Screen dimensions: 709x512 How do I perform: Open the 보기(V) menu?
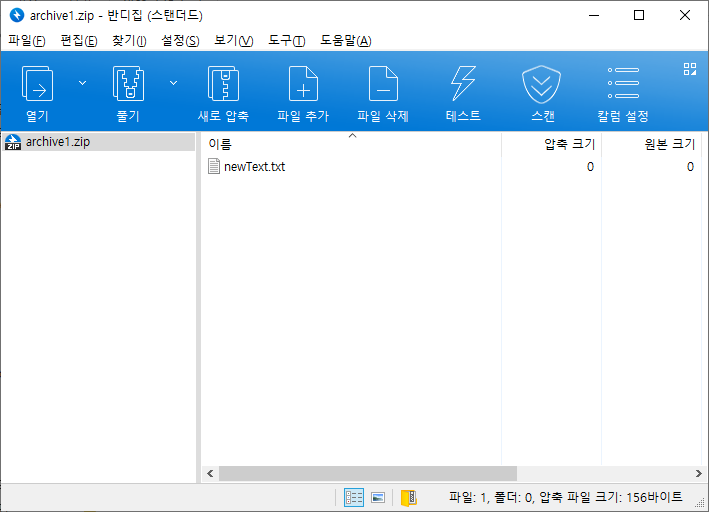point(233,41)
